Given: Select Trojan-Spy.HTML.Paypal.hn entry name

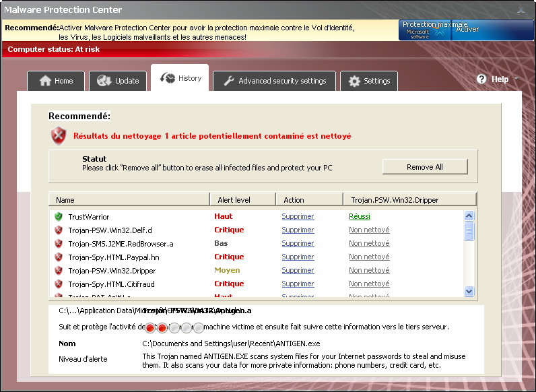Looking at the screenshot, I should [x=114, y=257].
